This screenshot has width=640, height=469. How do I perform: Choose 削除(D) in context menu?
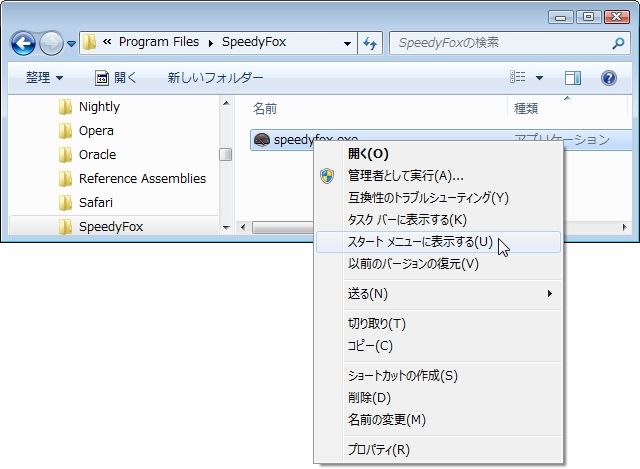tap(438, 398)
